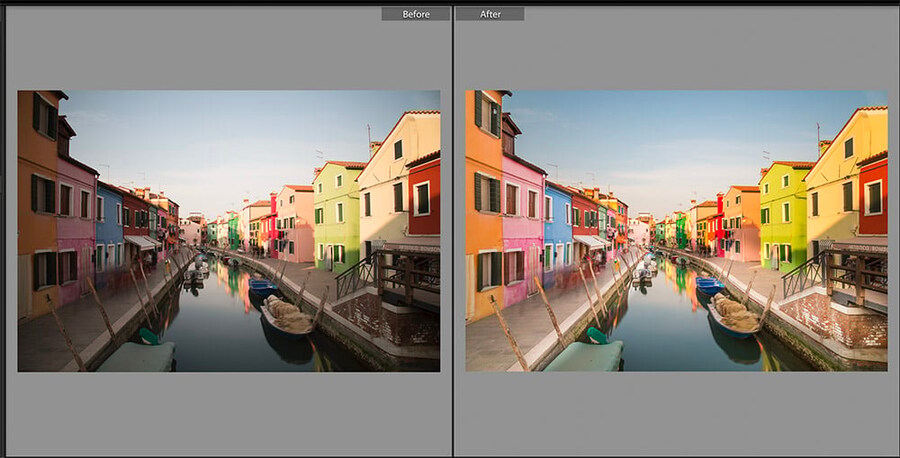Viewport: 900px width, 458px height.
Task: Click the After label tab
Action: click(489, 14)
